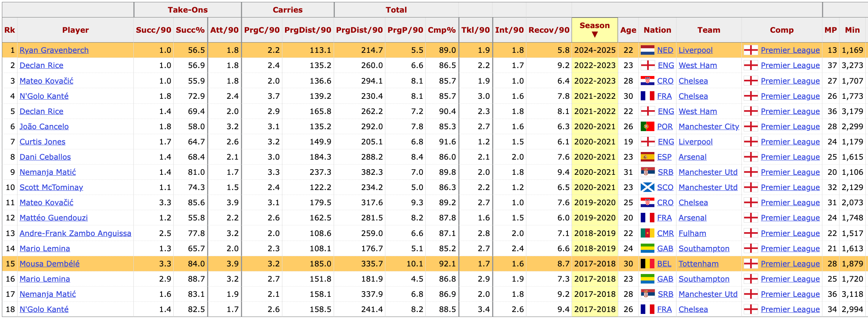Image resolution: width=868 pixels, height=320 pixels.
Task: Click the Premier League flag icon in Dani Ceballos row
Action: coord(751,157)
